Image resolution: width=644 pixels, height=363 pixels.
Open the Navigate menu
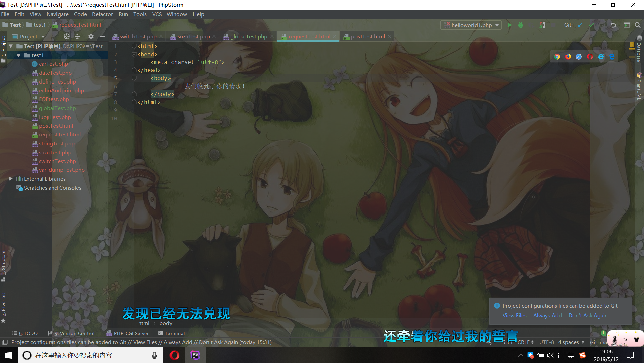click(x=58, y=14)
